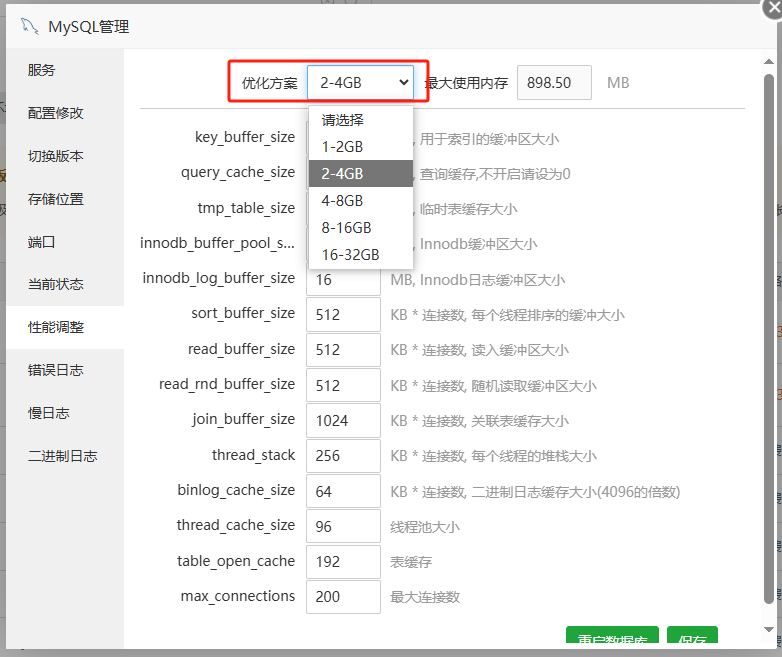Click the 查询缓存,不开启请设为0 description
This screenshot has height=657, width=782.
pos(495,174)
